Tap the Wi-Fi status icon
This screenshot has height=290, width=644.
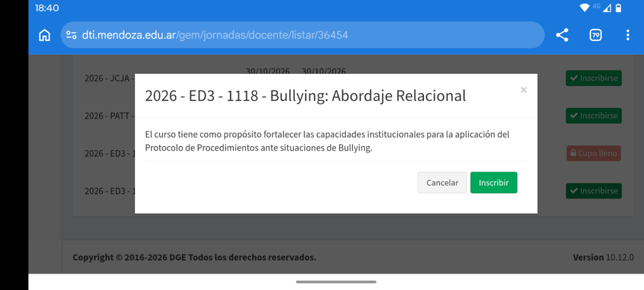[x=585, y=8]
